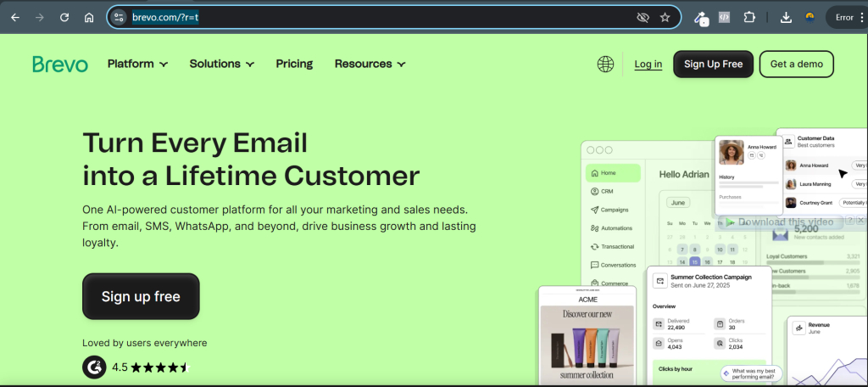
Task: Bookmark this page with the star
Action: pos(665,17)
